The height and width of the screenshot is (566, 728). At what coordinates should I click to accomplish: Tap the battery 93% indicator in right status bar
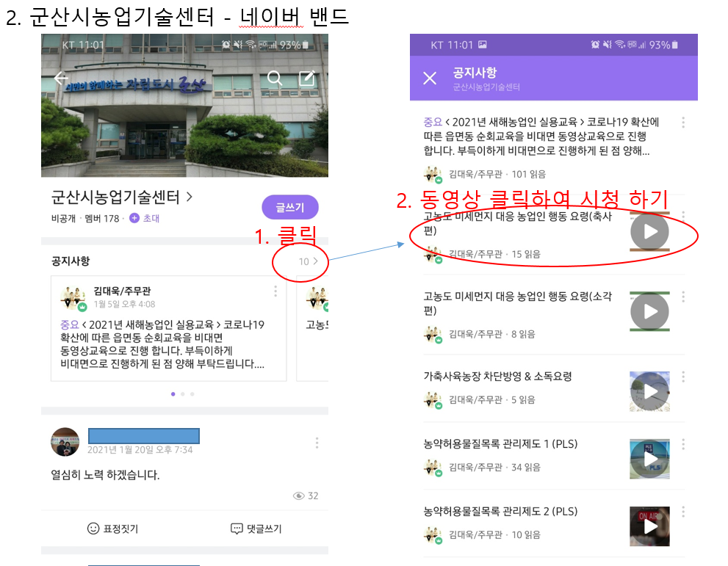tap(663, 45)
